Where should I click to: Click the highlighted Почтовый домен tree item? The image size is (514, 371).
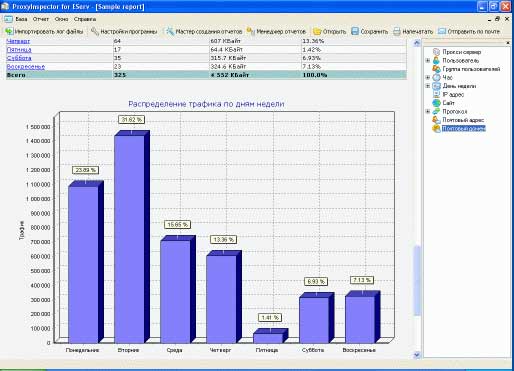click(463, 129)
